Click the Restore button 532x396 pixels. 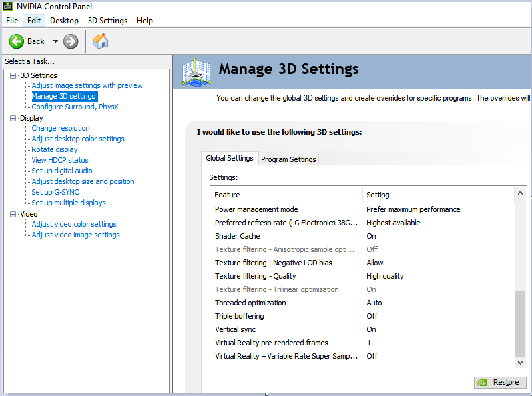pos(500,383)
